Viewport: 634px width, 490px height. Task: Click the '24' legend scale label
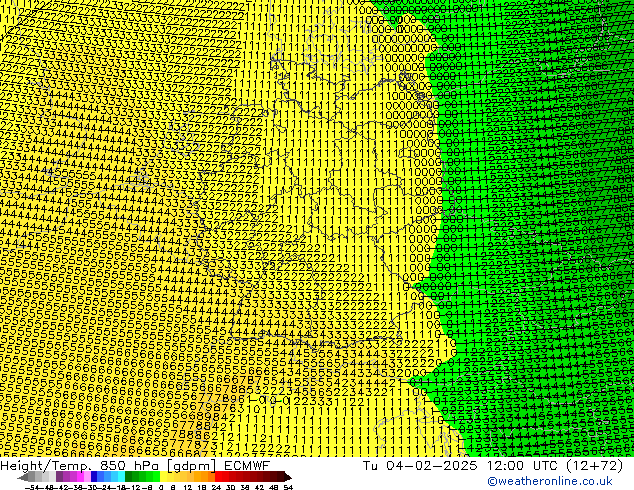click(x=216, y=487)
